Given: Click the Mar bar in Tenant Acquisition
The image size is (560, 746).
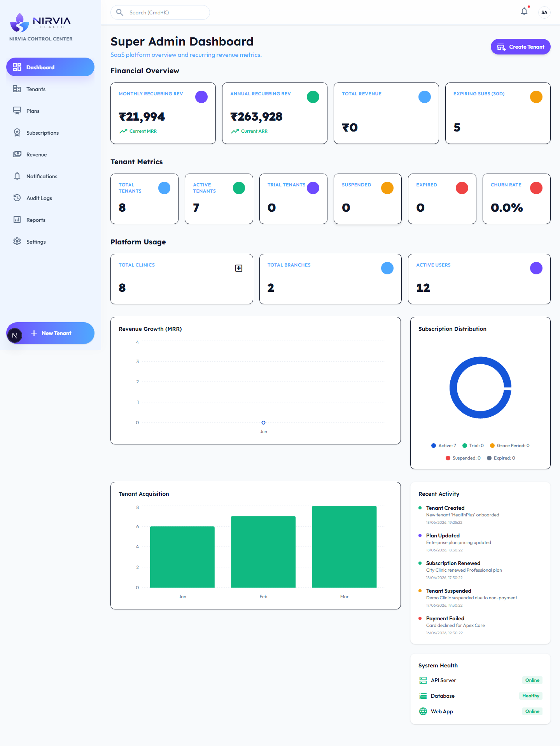Looking at the screenshot, I should tap(344, 547).
